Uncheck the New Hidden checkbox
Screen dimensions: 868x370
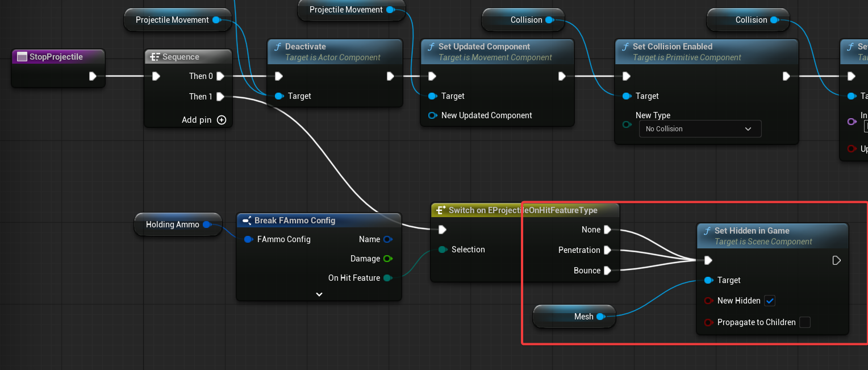[770, 301]
